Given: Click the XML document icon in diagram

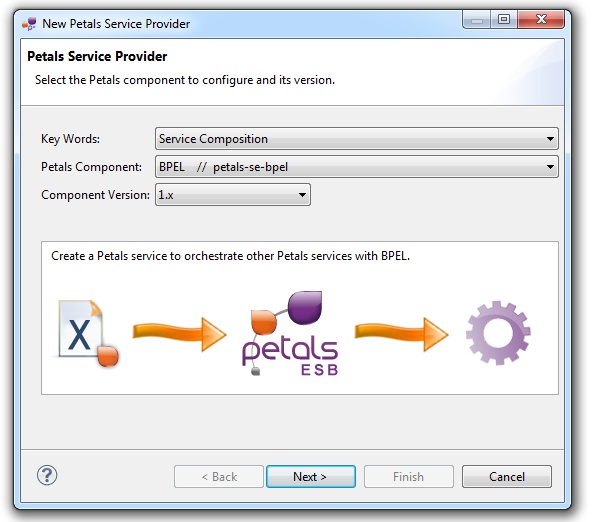Looking at the screenshot, I should pos(88,334).
